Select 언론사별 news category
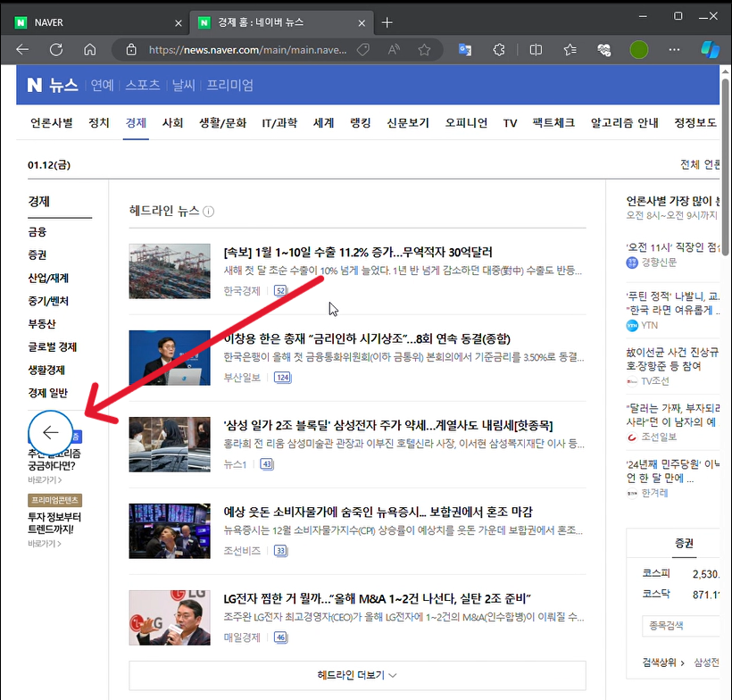 pyautogui.click(x=52, y=123)
